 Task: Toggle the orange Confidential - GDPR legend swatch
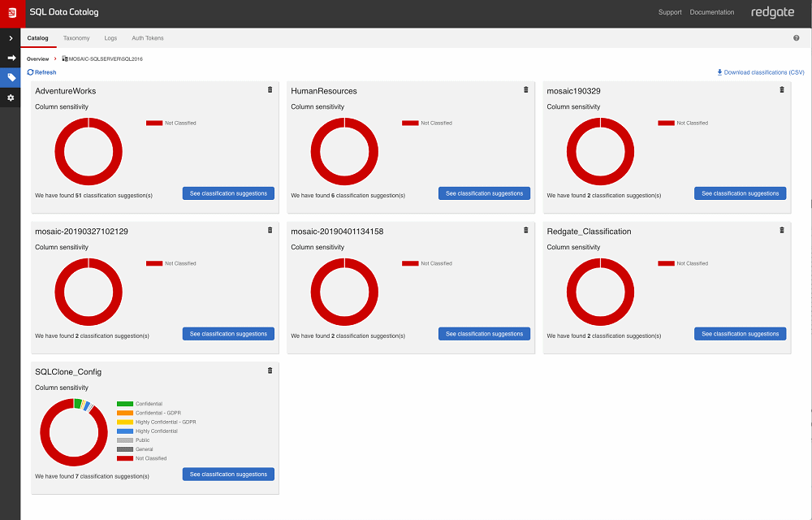pos(125,413)
